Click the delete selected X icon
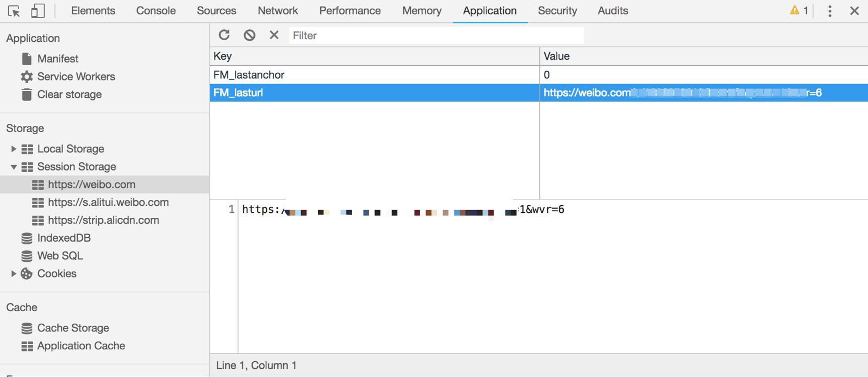This screenshot has width=868, height=378. coord(274,35)
